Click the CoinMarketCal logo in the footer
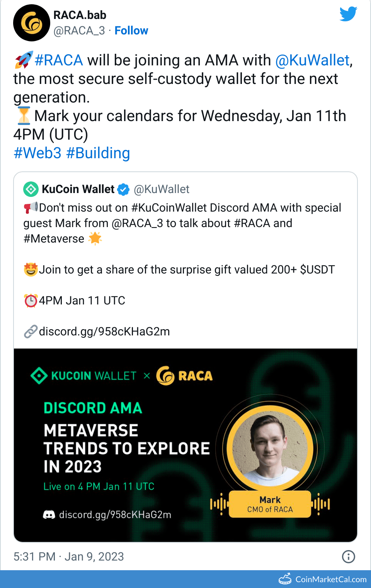The image size is (371, 588). point(285,579)
